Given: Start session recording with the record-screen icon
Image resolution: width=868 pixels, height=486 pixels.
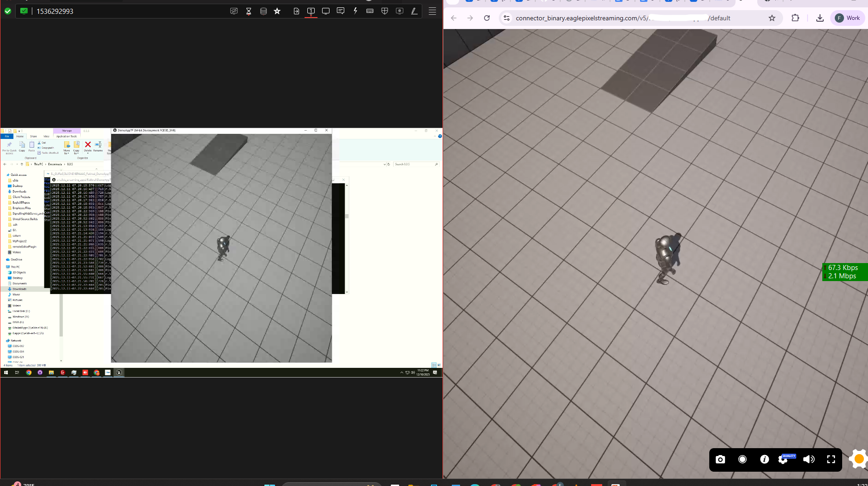Looking at the screenshot, I should tap(400, 11).
